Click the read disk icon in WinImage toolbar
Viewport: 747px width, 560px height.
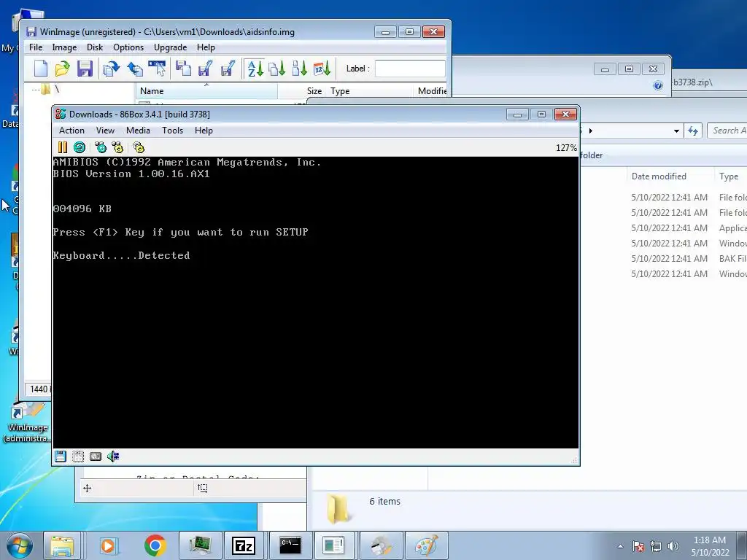183,69
